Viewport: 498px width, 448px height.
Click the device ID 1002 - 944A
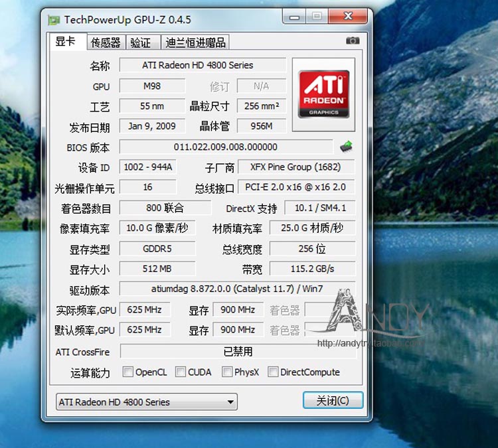pyautogui.click(x=148, y=167)
